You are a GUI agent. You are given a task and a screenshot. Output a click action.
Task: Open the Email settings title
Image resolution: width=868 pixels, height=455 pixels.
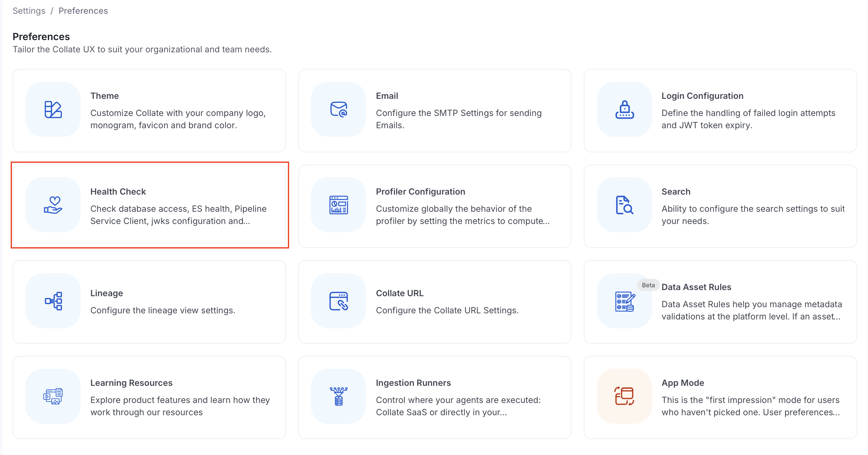[x=387, y=96]
